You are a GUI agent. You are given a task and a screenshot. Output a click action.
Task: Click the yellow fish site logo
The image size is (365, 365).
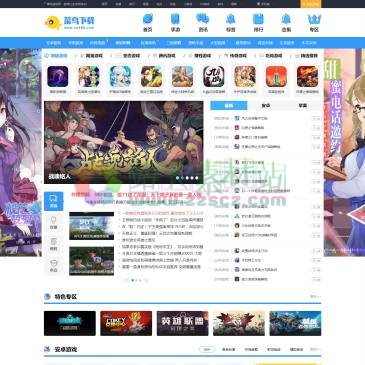click(53, 22)
